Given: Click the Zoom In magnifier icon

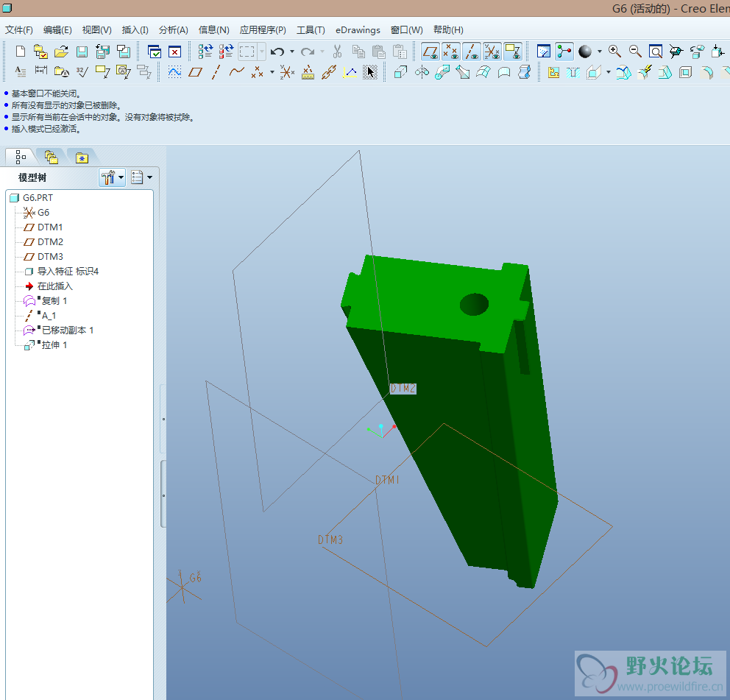Looking at the screenshot, I should click(614, 52).
